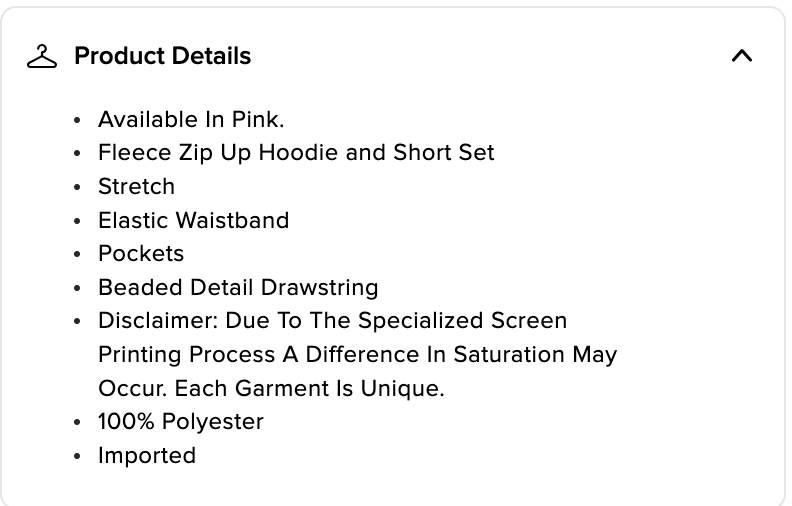This screenshot has height=506, width=792.
Task: Select the "Elastic Waistband" list item
Action: click(193, 220)
